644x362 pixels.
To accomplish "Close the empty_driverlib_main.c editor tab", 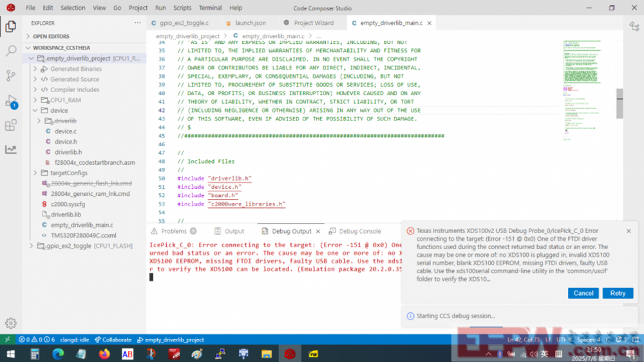I will [429, 23].
